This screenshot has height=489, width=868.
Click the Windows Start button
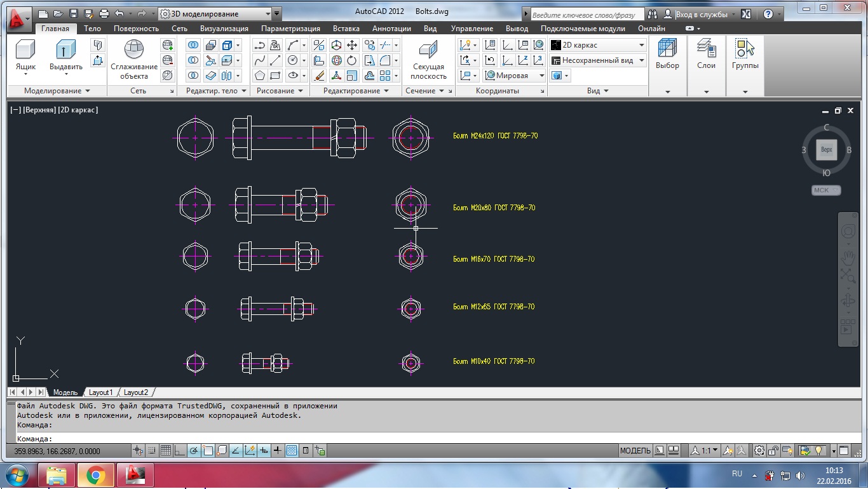[x=17, y=475]
